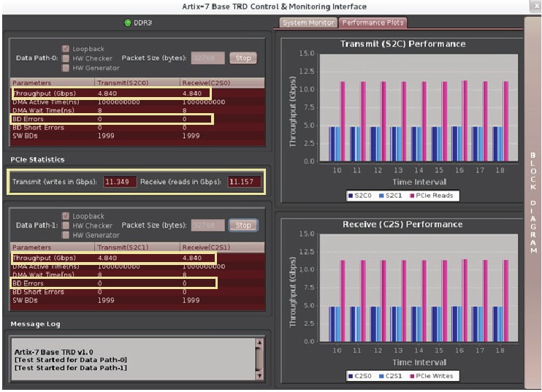The width and height of the screenshot is (542, 392).
Task: Enable HW Generator for Data Path-1
Action: (x=65, y=235)
